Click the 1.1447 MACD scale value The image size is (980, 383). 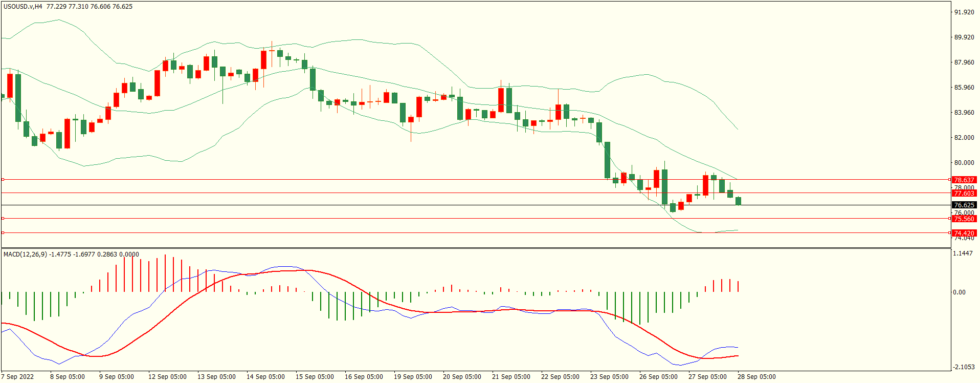(964, 253)
